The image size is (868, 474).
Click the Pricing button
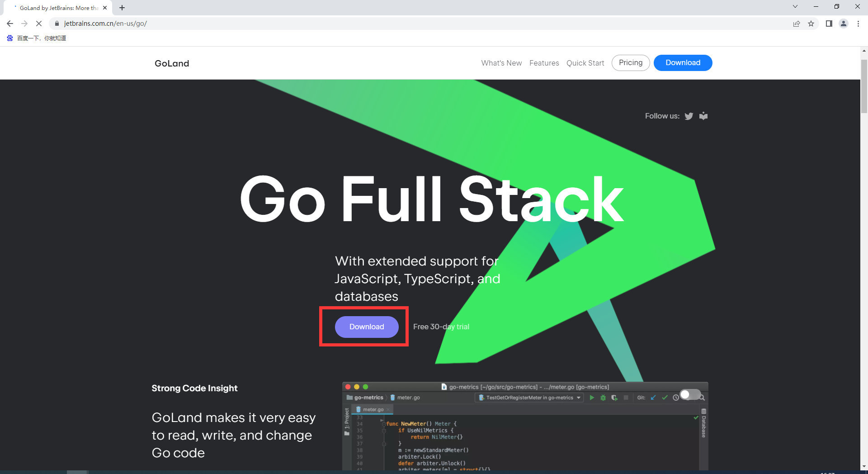(x=631, y=63)
